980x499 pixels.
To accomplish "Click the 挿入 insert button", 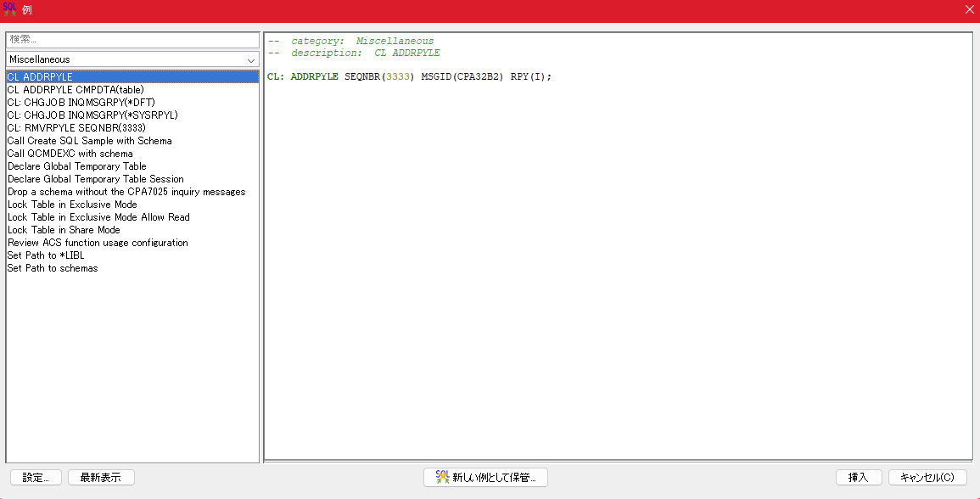I will click(859, 477).
